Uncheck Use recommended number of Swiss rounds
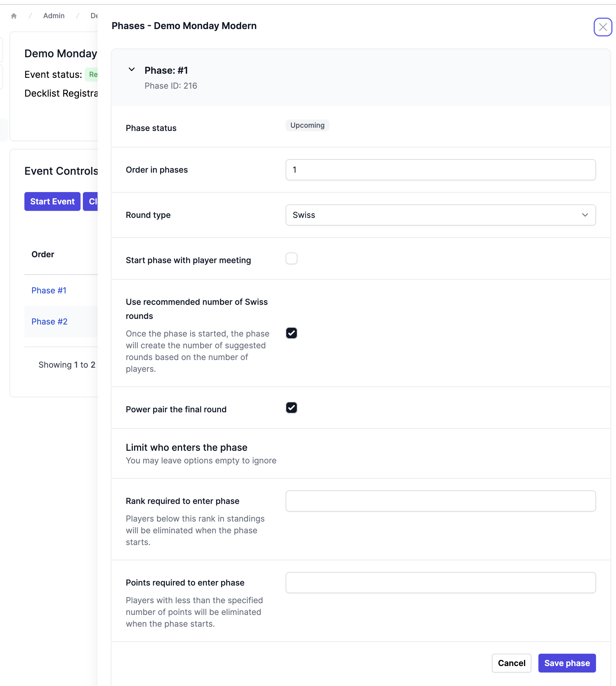 291,333
